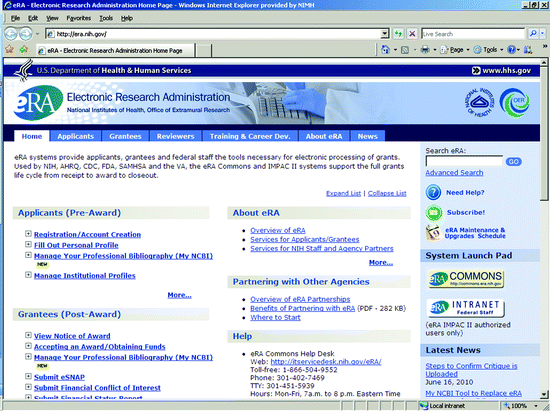Click the Home toolbar icon
This screenshot has width=550, height=411.
click(x=385, y=50)
